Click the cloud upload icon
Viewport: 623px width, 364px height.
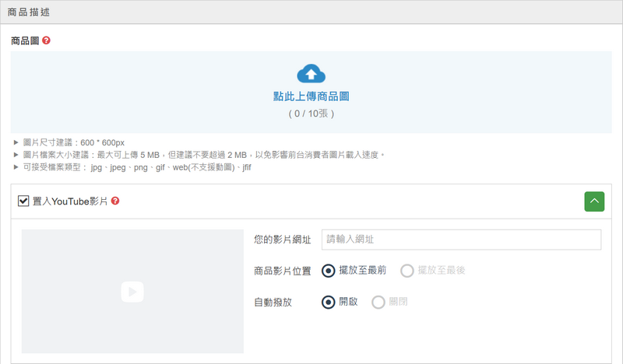(311, 74)
